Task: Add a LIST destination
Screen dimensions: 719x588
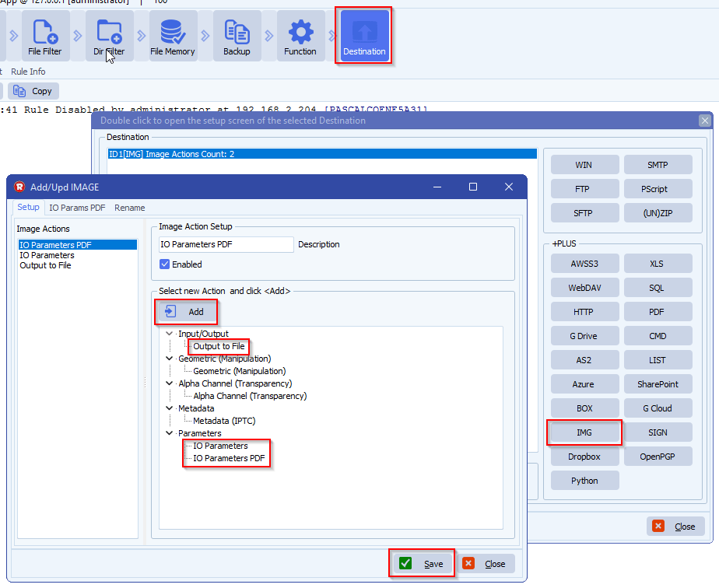Action: click(x=658, y=360)
